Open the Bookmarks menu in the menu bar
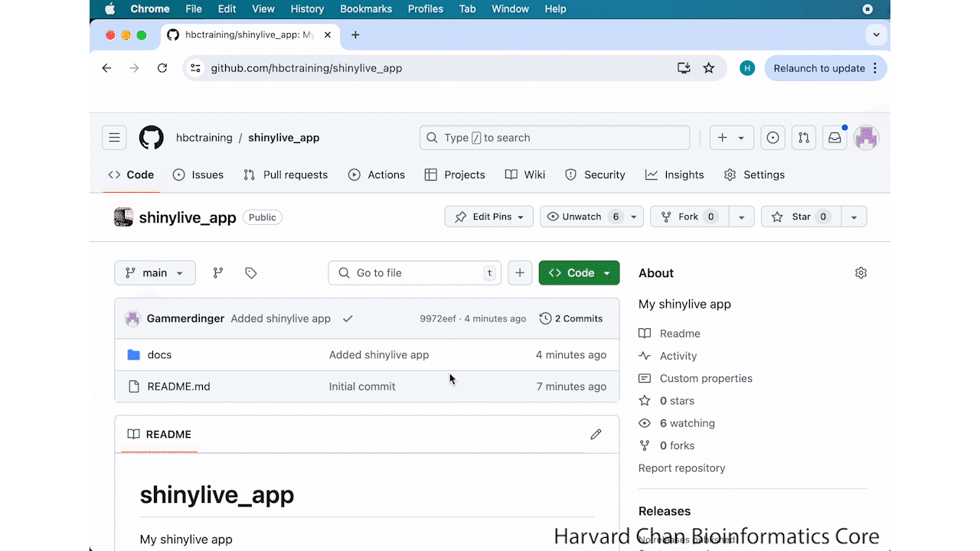The height and width of the screenshot is (551, 980). pos(366,9)
